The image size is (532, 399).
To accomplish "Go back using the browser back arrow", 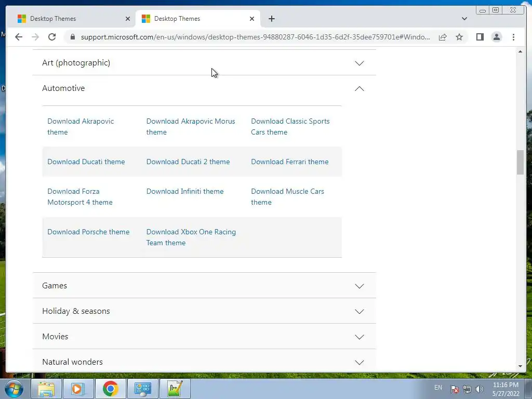I will pyautogui.click(x=19, y=37).
